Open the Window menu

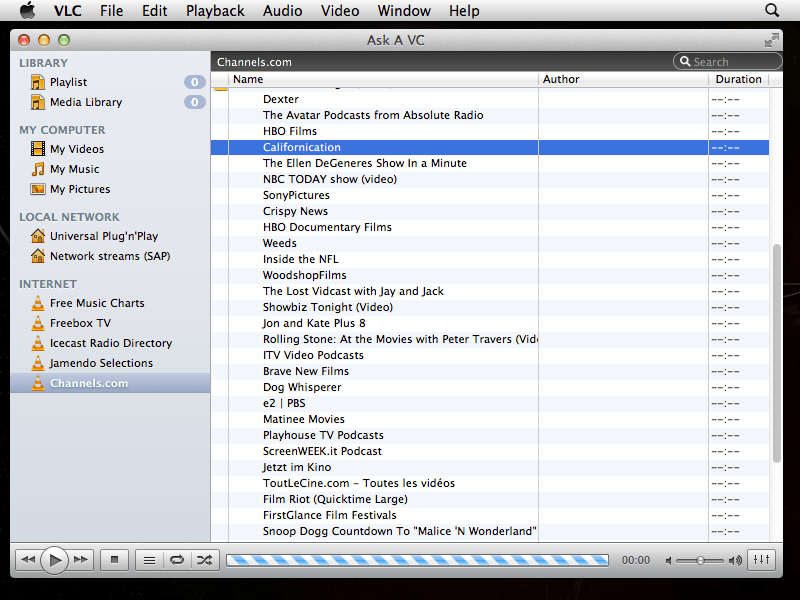(404, 11)
